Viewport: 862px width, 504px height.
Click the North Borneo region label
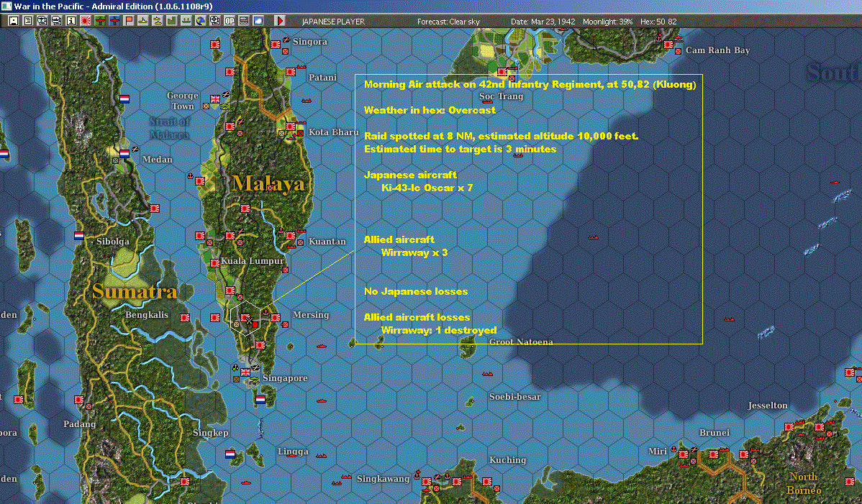(803, 483)
